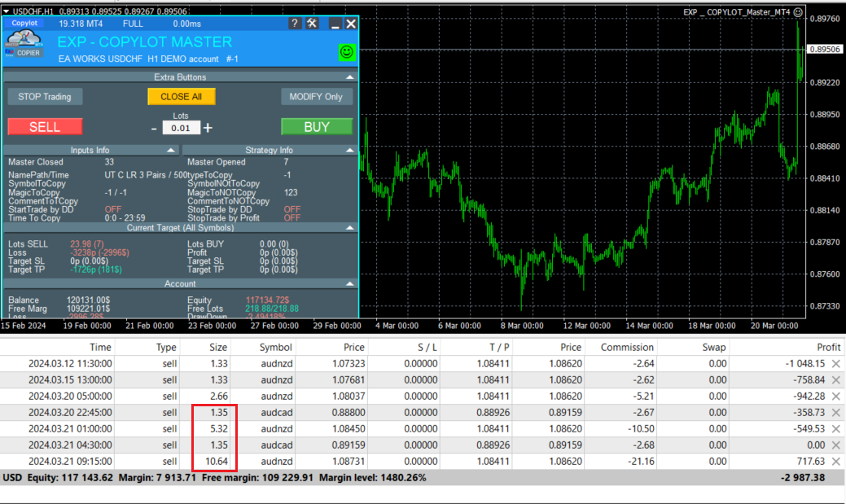
Task: Click the Time To Copy value 0:0 - 23:59
Action: (125, 218)
